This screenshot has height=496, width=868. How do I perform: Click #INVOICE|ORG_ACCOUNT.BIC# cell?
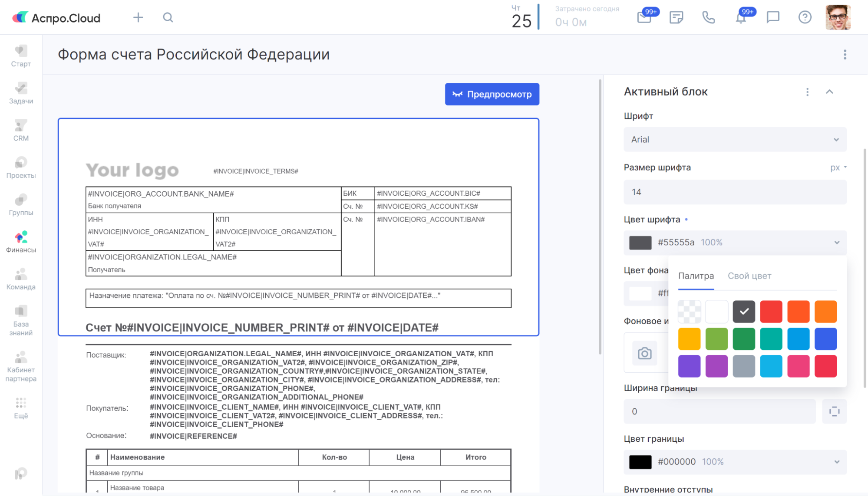442,193
